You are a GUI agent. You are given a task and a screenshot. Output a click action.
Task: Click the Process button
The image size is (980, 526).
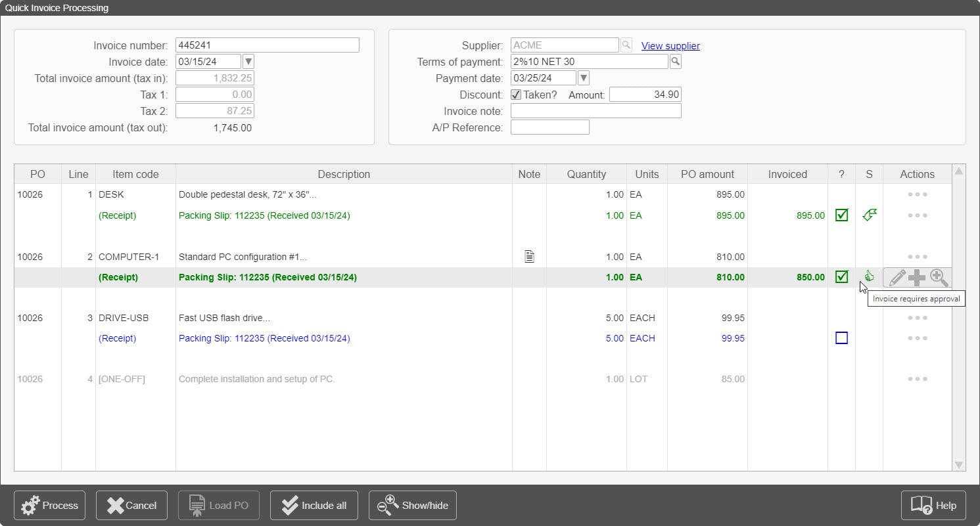pyautogui.click(x=49, y=505)
